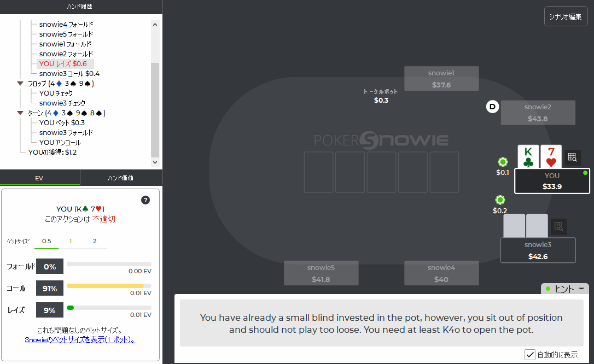Click the snowie4 player seat
The width and height of the screenshot is (594, 364).
(441, 273)
